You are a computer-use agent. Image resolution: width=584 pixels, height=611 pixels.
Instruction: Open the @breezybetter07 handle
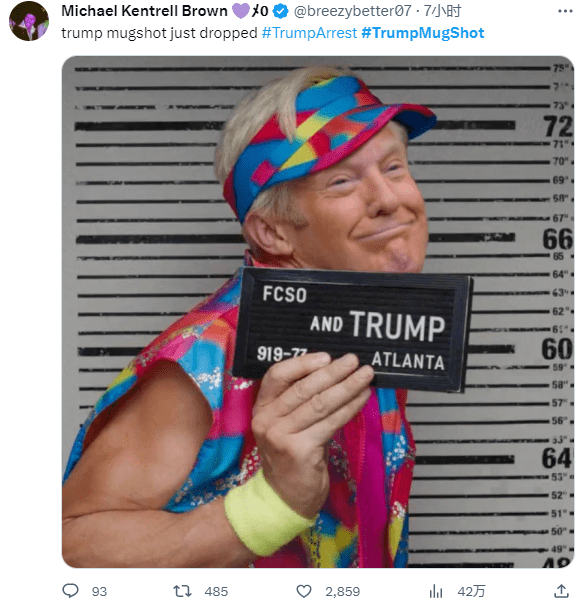click(352, 11)
